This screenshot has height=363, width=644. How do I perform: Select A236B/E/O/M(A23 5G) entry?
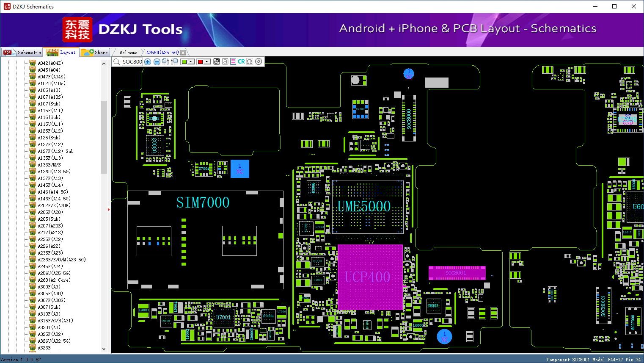(62, 260)
